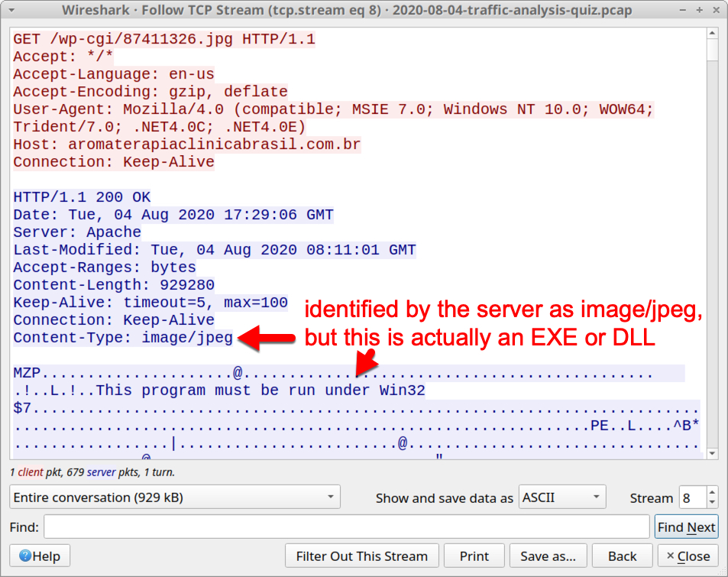Open the Entire conversation (929 kB) dropdown
The image size is (728, 577).
(x=175, y=497)
